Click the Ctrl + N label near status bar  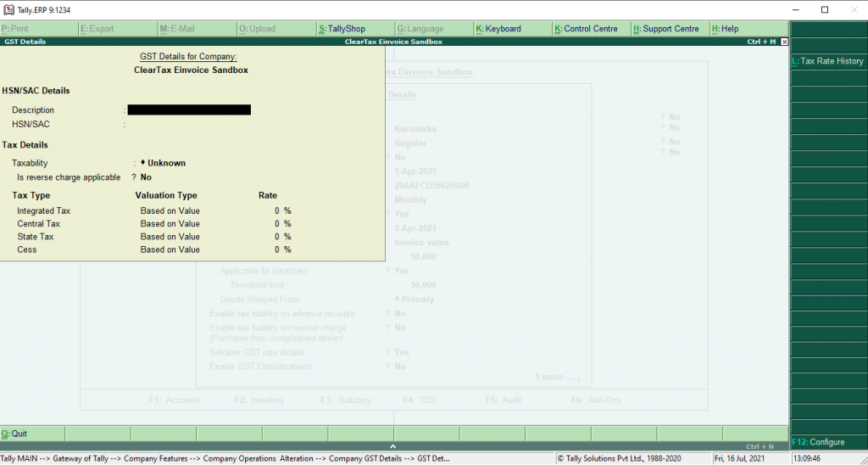tap(760, 446)
